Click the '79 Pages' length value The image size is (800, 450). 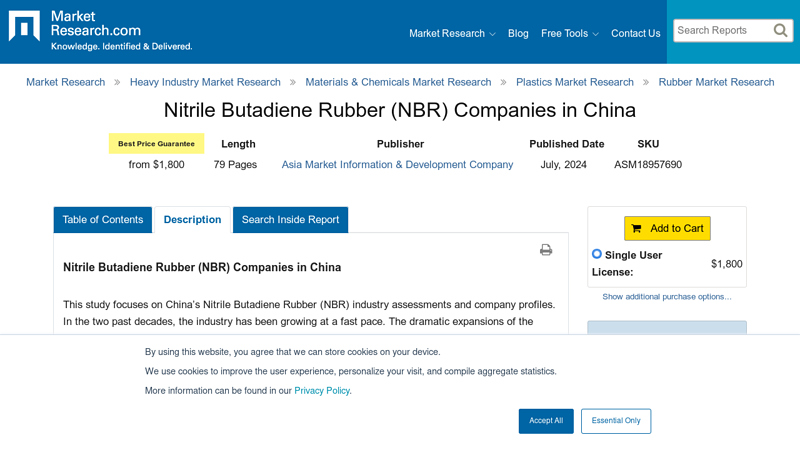(235, 164)
